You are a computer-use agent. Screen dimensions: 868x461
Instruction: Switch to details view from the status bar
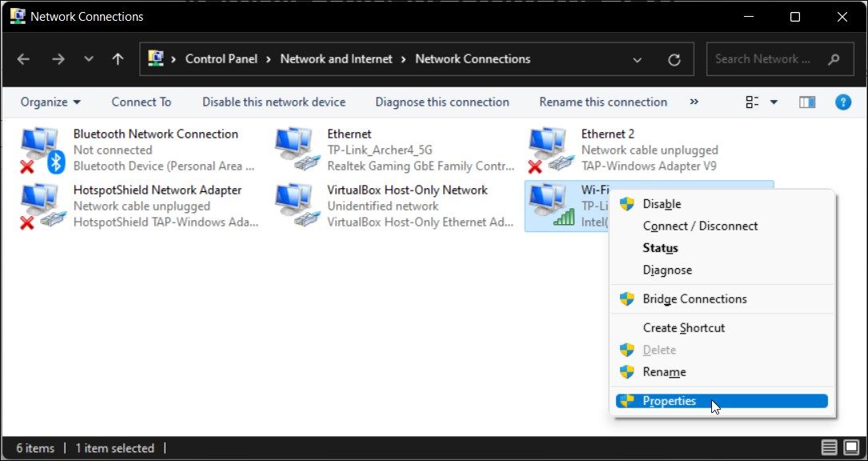829,447
